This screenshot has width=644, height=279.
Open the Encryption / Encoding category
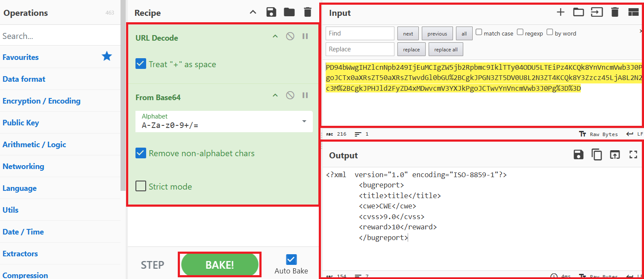(x=41, y=101)
